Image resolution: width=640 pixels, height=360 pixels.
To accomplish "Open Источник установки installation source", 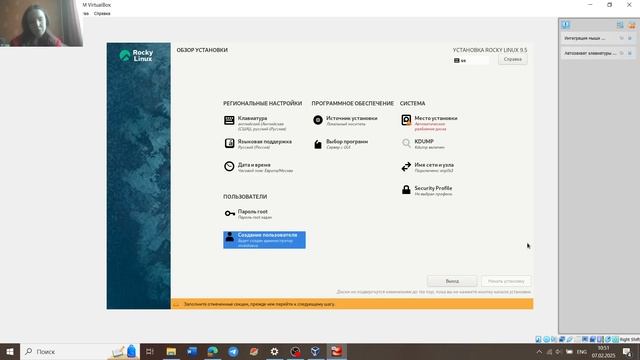I will (x=345, y=120).
